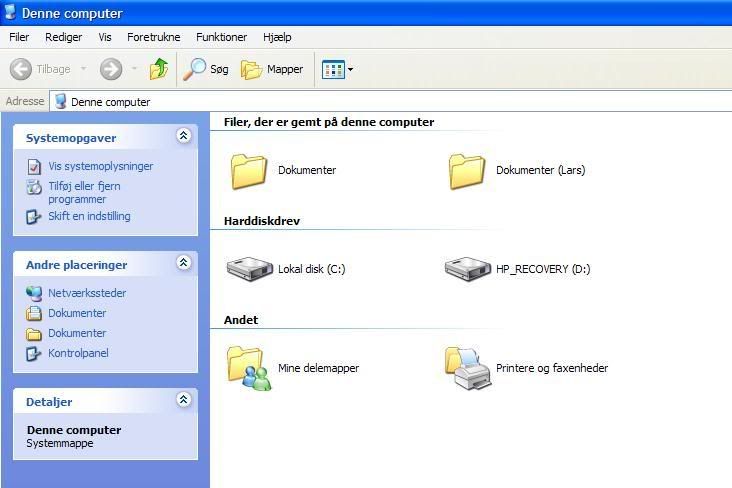Click the Vis systemoplysninger icon
The image size is (732, 488).
click(34, 167)
